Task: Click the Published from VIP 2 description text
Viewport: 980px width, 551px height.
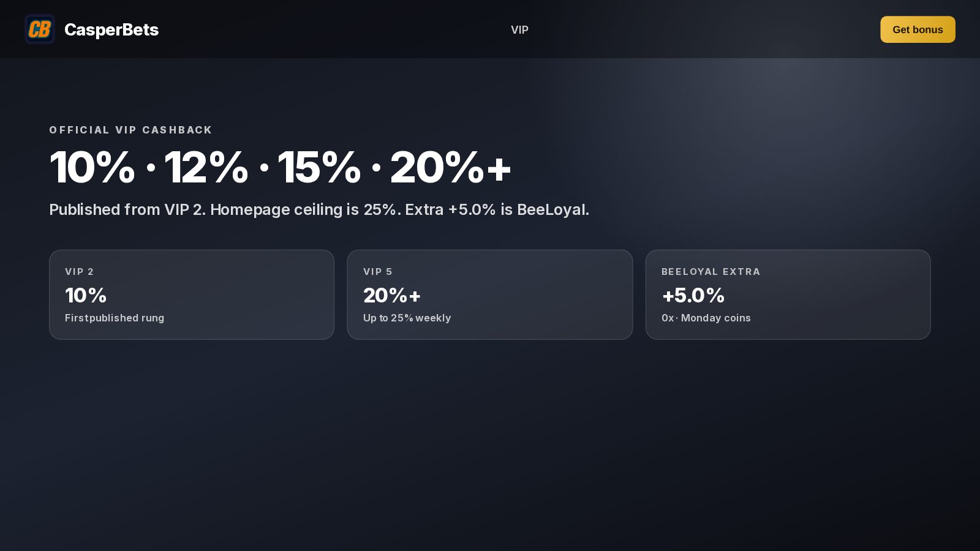Action: click(x=319, y=209)
